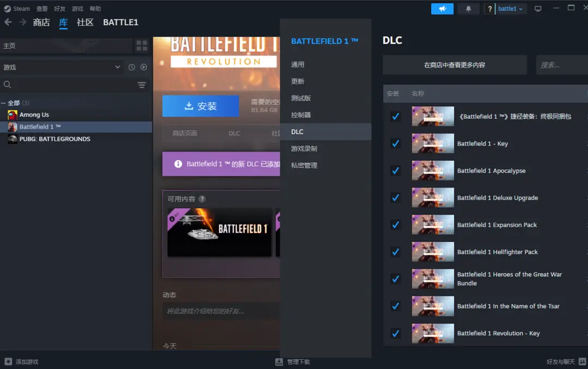The height and width of the screenshot is (369, 588).
Task: Click the activity post text field
Action: point(221,311)
